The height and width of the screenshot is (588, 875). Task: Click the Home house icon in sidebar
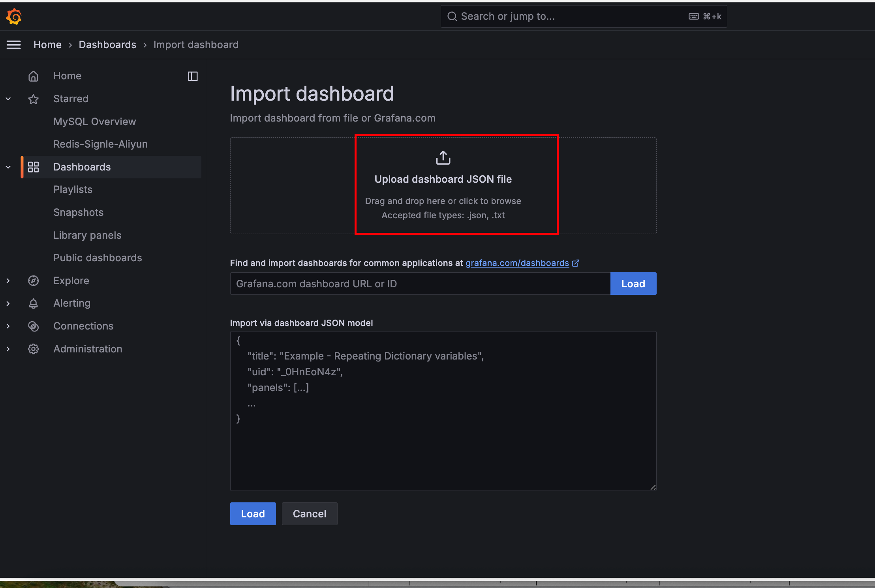point(34,76)
